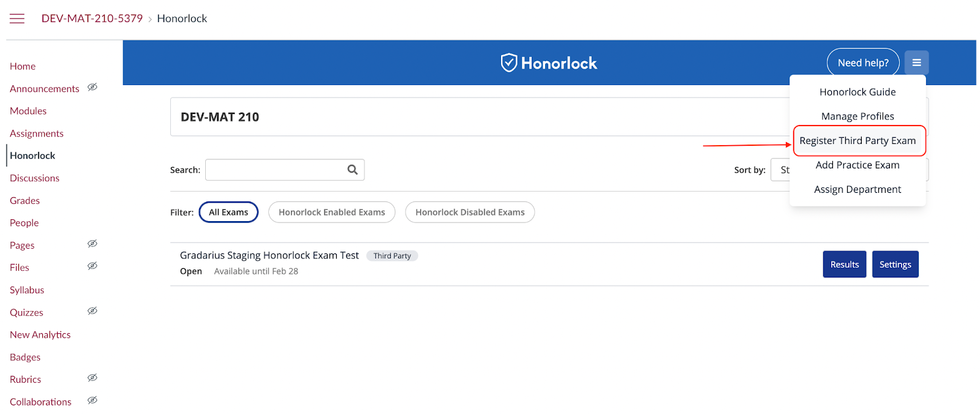Screen dimensions: 980x414
Task: Select Honorlock in course navigation
Action: (32, 156)
